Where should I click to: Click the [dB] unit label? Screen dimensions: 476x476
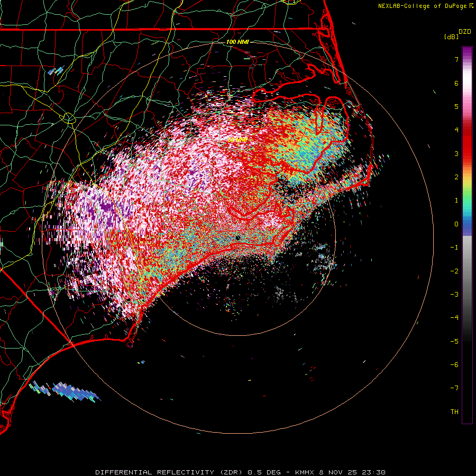click(452, 36)
